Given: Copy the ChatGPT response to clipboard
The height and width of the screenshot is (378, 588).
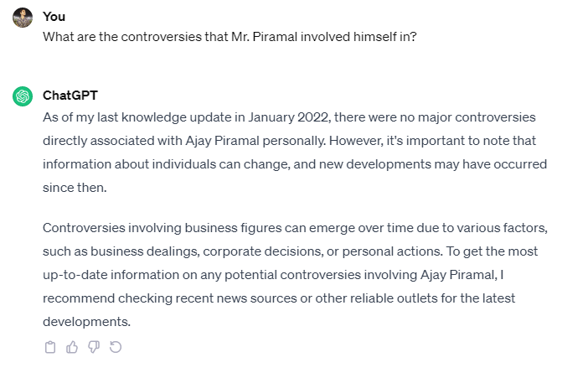Looking at the screenshot, I should click(50, 347).
